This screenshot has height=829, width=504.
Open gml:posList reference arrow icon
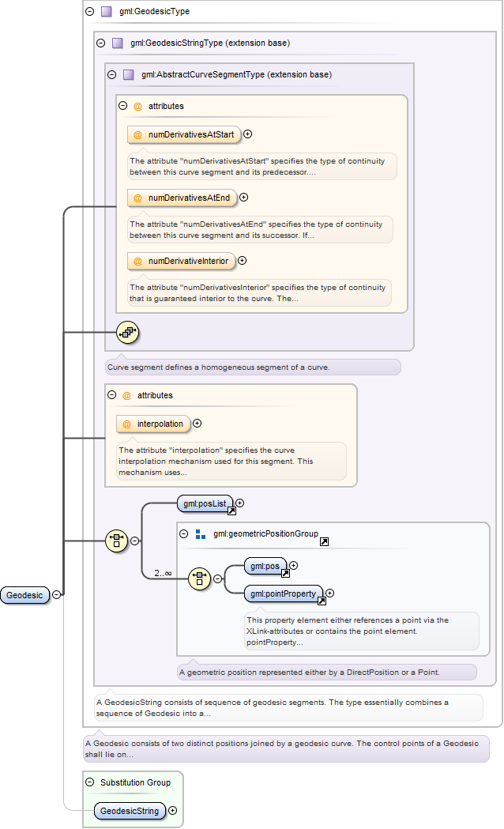pos(231,511)
